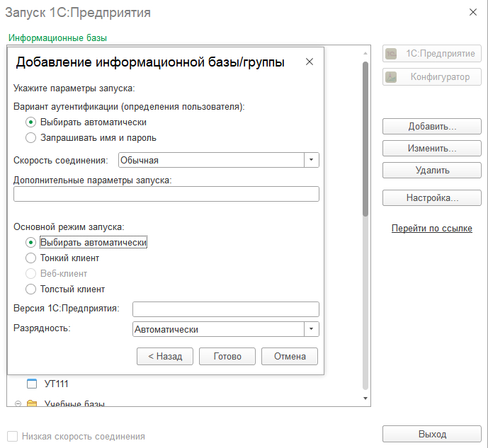Image resolution: width=488 pixels, height=448 pixels.
Task: Follow the Перейти по ссылке link
Action: click(x=432, y=228)
